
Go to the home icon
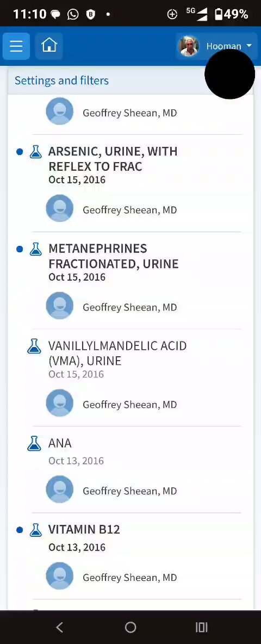49,46
